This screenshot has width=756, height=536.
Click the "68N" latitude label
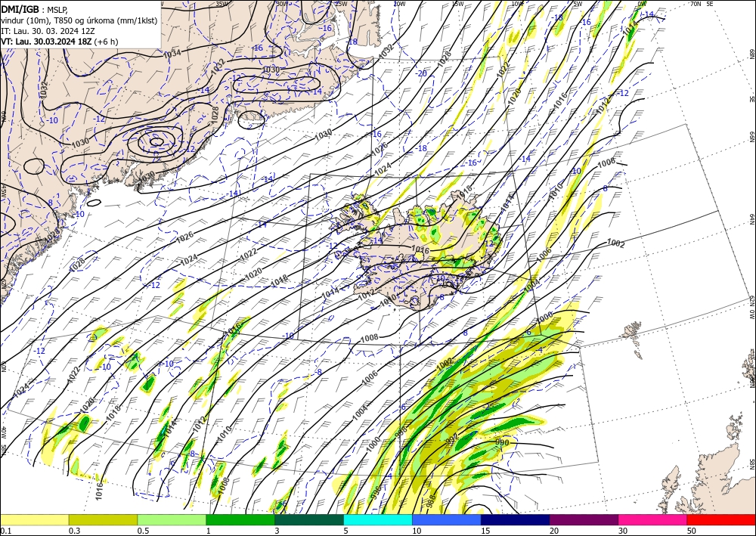pyautogui.click(x=751, y=54)
